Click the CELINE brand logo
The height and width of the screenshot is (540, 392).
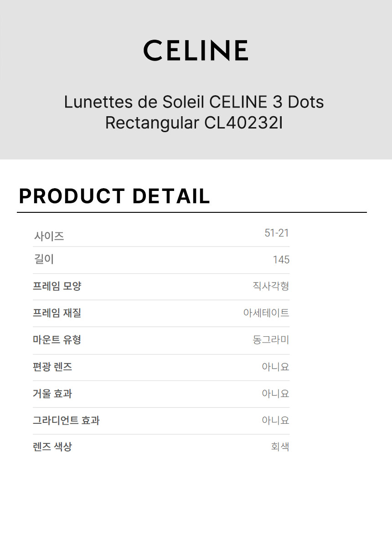[x=196, y=50]
